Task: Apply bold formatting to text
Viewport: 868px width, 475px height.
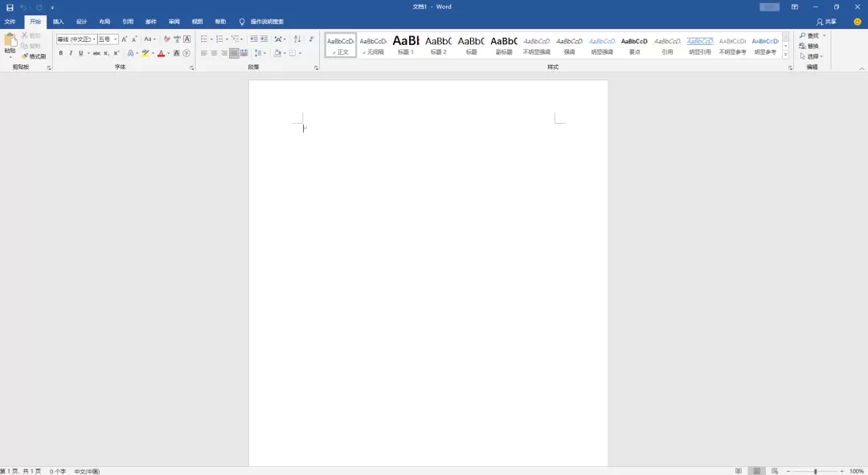Action: (59, 53)
